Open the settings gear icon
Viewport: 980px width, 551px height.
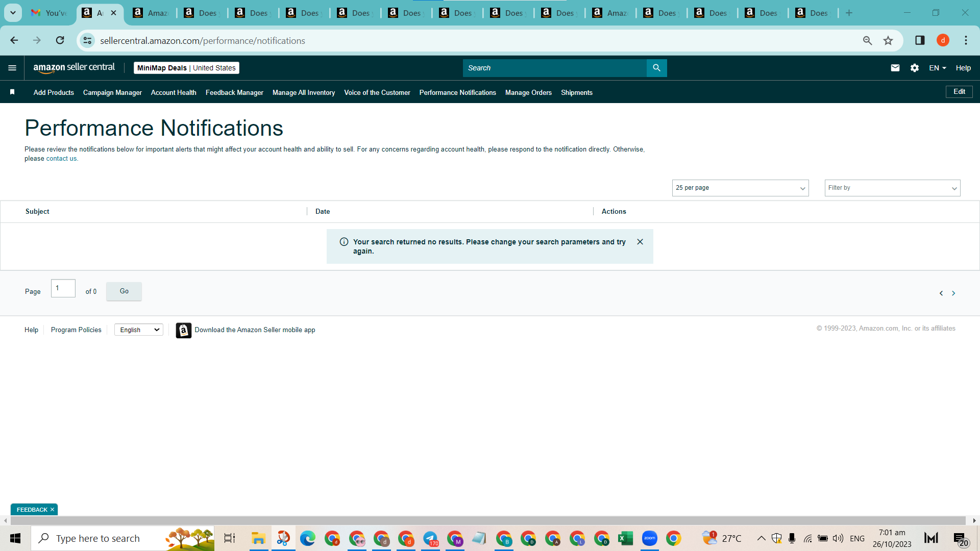coord(914,68)
